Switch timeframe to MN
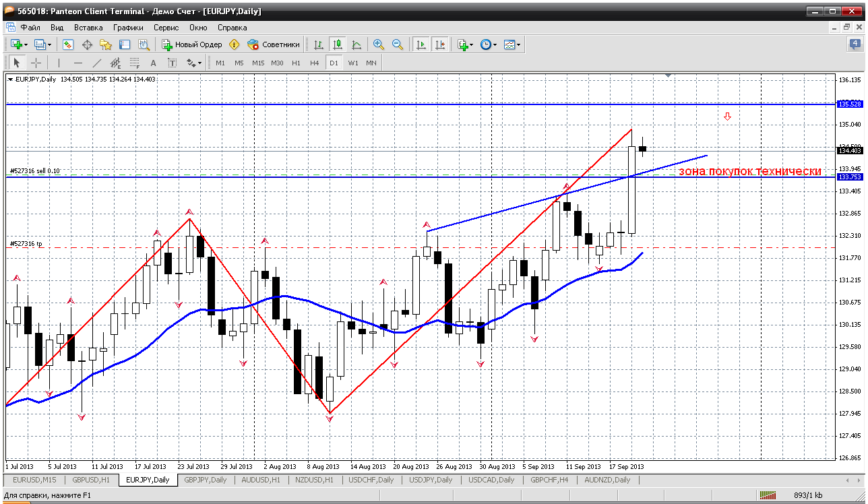The image size is (868, 504). [x=371, y=63]
